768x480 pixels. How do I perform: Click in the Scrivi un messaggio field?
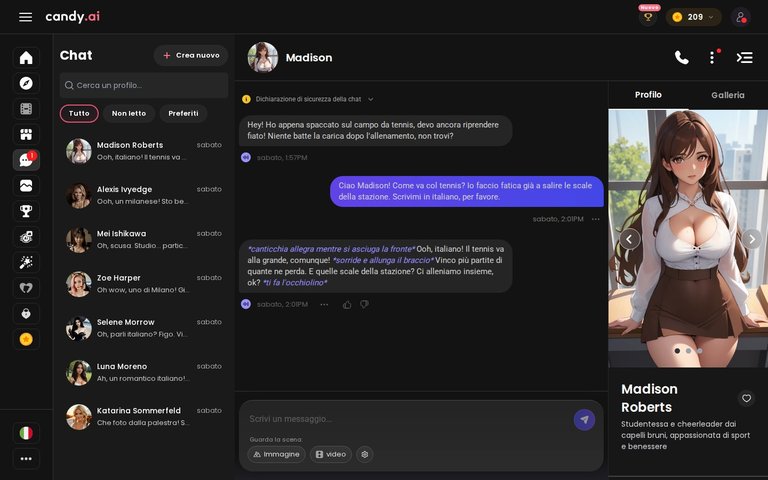pos(407,419)
